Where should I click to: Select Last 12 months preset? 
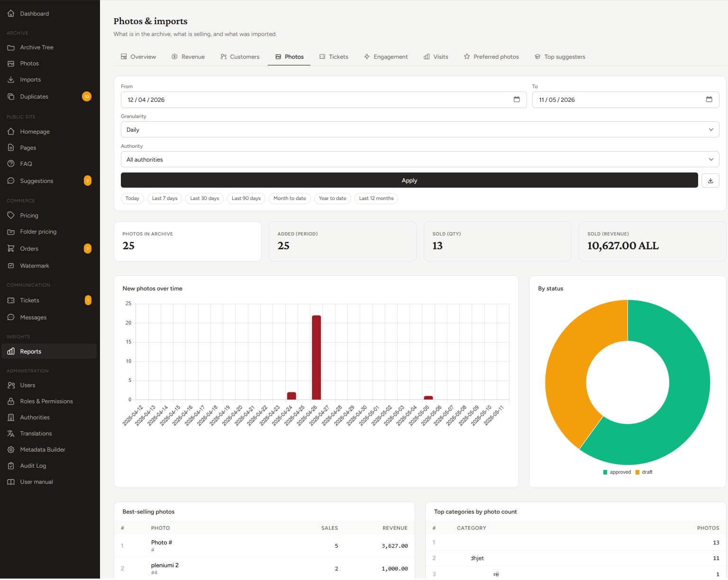pyautogui.click(x=376, y=199)
